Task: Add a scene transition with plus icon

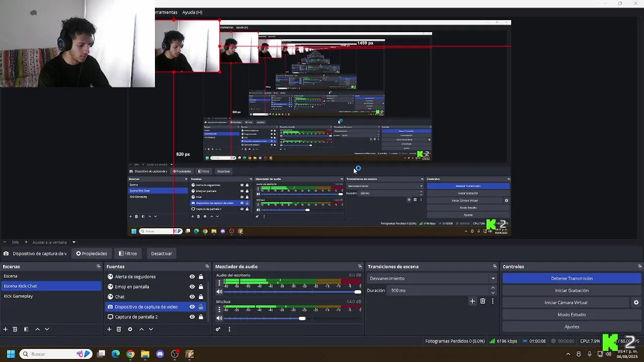Action: click(x=472, y=301)
